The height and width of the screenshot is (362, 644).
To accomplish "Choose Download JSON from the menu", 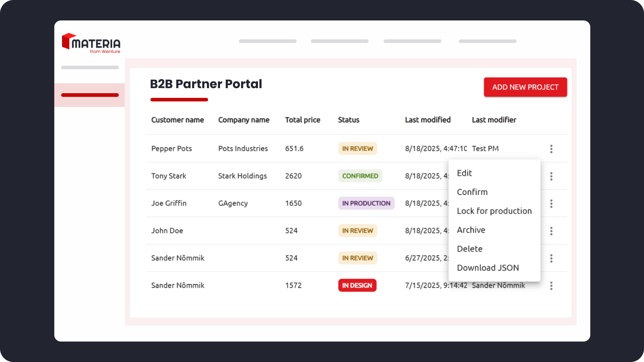I will (488, 267).
